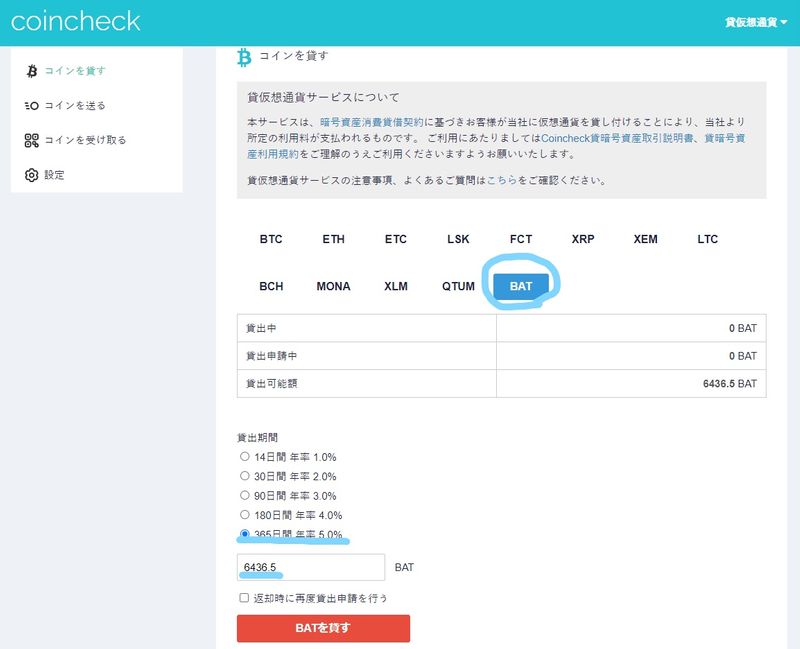Click the coincheck logo
The image size is (800, 649).
coord(76,21)
